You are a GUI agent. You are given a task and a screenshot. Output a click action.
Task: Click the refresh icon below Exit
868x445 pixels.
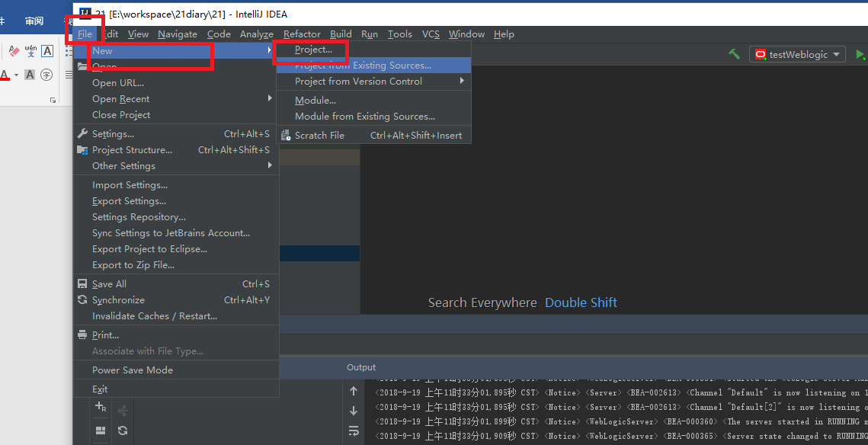coord(123,430)
